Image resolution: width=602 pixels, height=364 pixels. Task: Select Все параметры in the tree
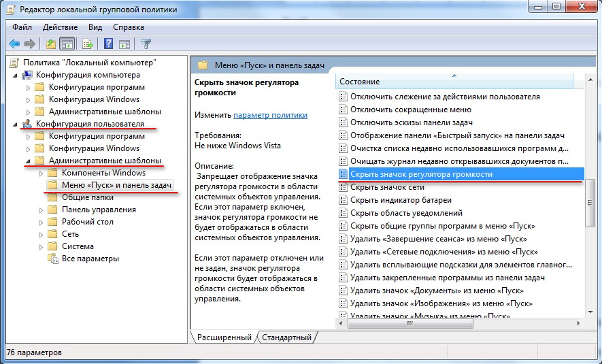coord(90,259)
